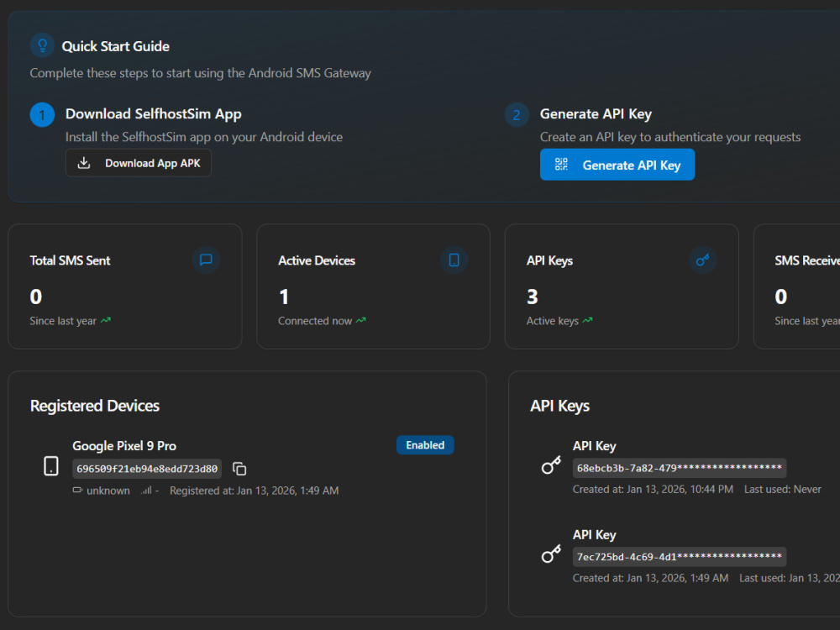Click Download SelfhostSim App heading
The height and width of the screenshot is (630, 840).
pyautogui.click(x=153, y=113)
